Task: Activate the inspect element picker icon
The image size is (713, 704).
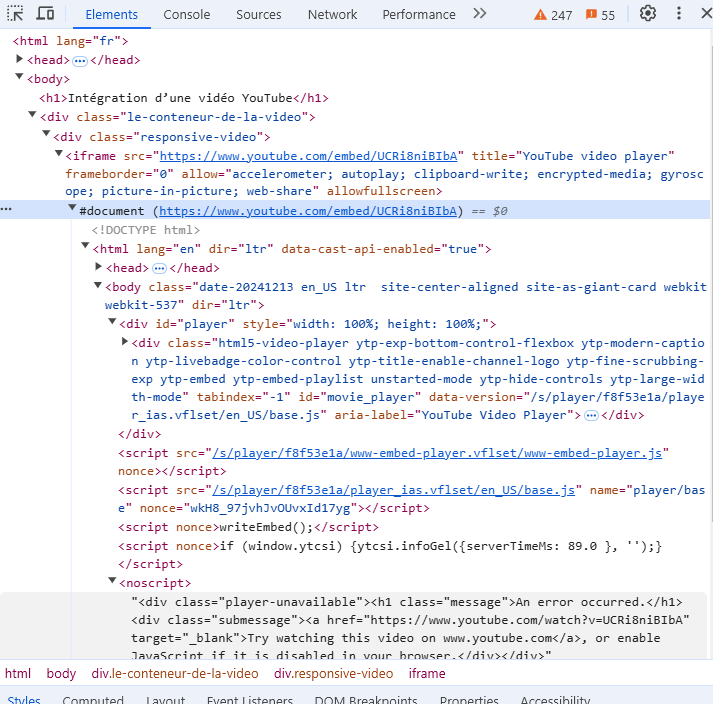Action: [16, 14]
